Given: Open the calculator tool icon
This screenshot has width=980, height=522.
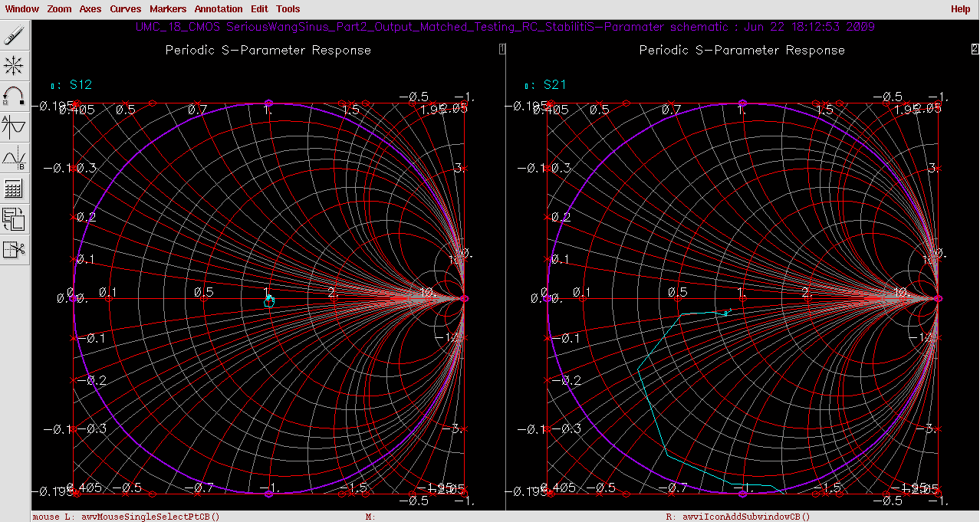Looking at the screenshot, I should tap(14, 189).
